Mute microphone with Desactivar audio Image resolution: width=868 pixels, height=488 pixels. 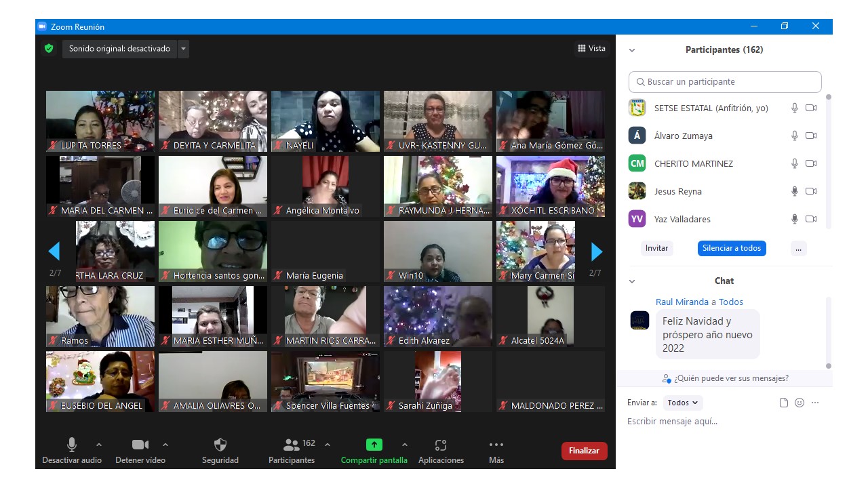[x=72, y=451]
